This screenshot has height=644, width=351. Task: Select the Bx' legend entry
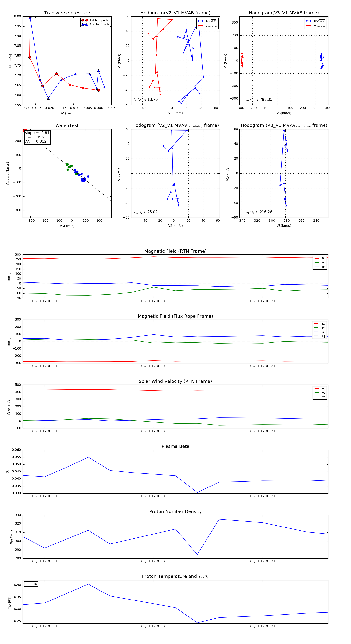coord(320,324)
